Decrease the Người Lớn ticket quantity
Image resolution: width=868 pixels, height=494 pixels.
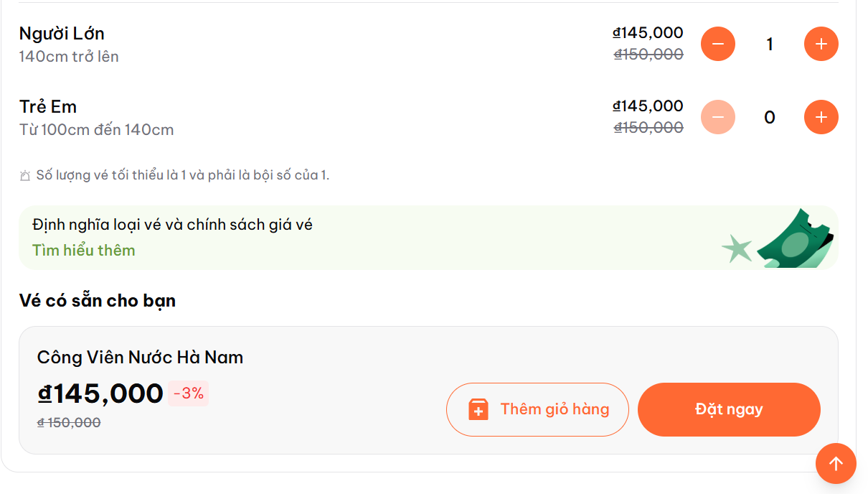coord(717,44)
